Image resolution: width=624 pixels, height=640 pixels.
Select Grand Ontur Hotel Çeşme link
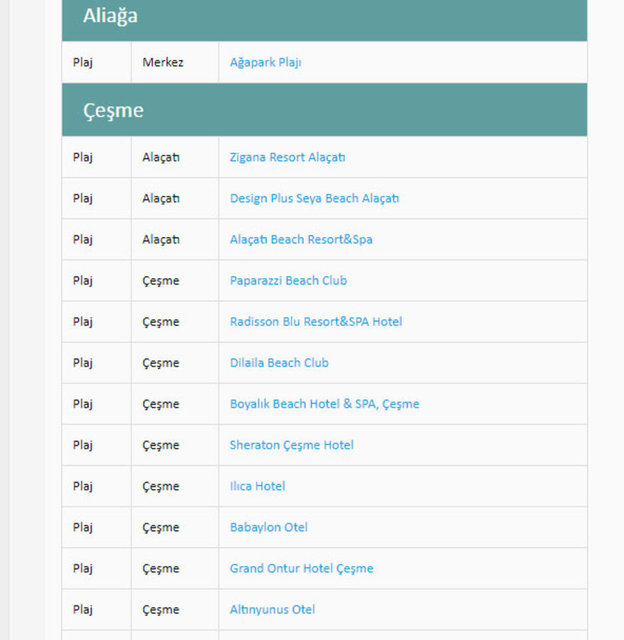pos(301,568)
